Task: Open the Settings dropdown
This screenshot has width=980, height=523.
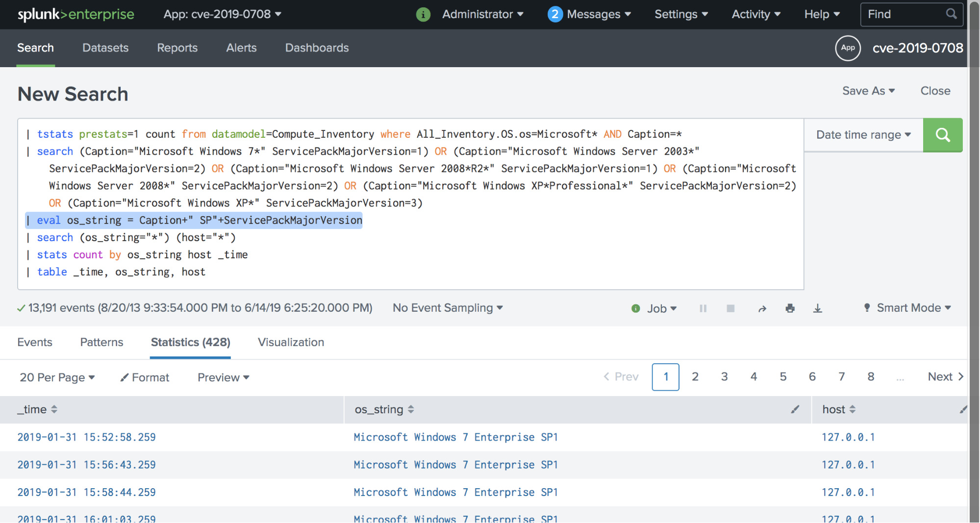Action: (x=681, y=14)
